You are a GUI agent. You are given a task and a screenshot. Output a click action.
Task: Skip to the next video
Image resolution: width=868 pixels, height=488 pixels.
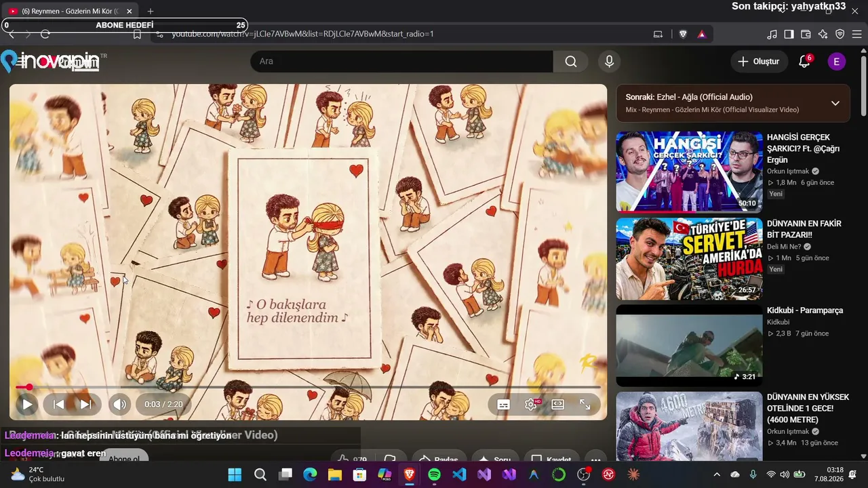(x=85, y=405)
